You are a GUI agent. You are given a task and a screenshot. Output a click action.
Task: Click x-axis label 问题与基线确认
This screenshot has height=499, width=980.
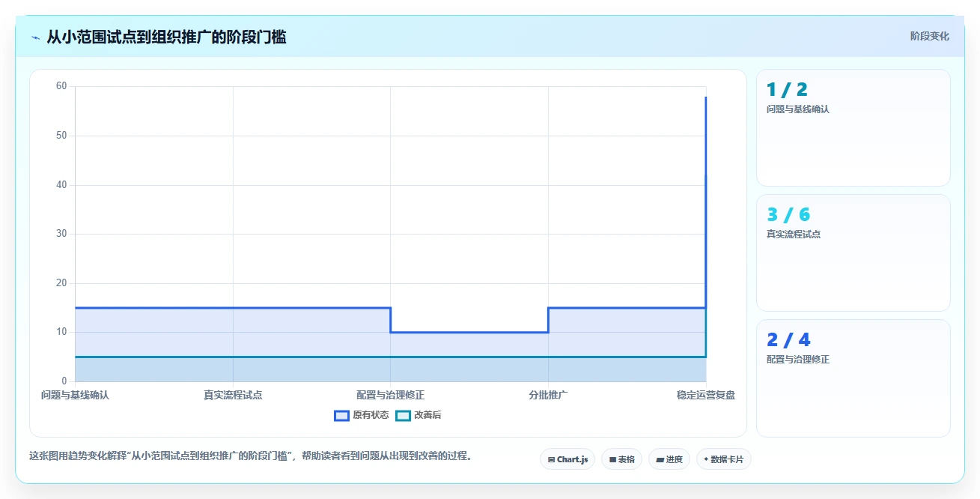pos(75,395)
